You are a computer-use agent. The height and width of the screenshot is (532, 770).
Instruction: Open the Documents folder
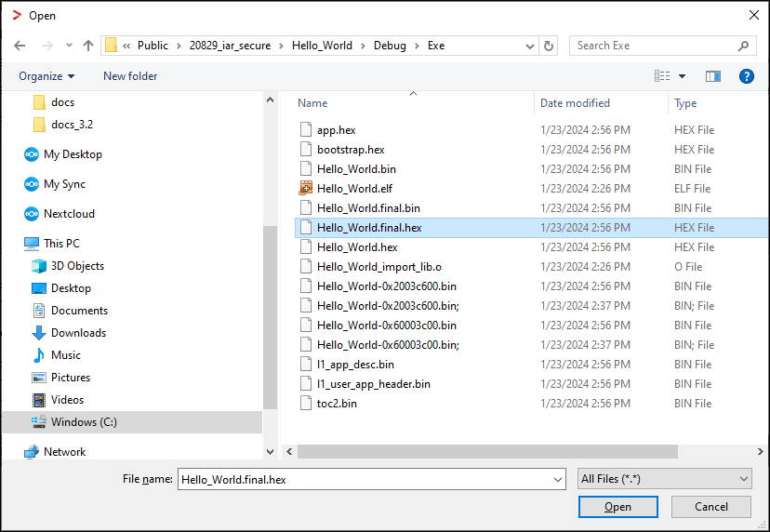pyautogui.click(x=70, y=311)
